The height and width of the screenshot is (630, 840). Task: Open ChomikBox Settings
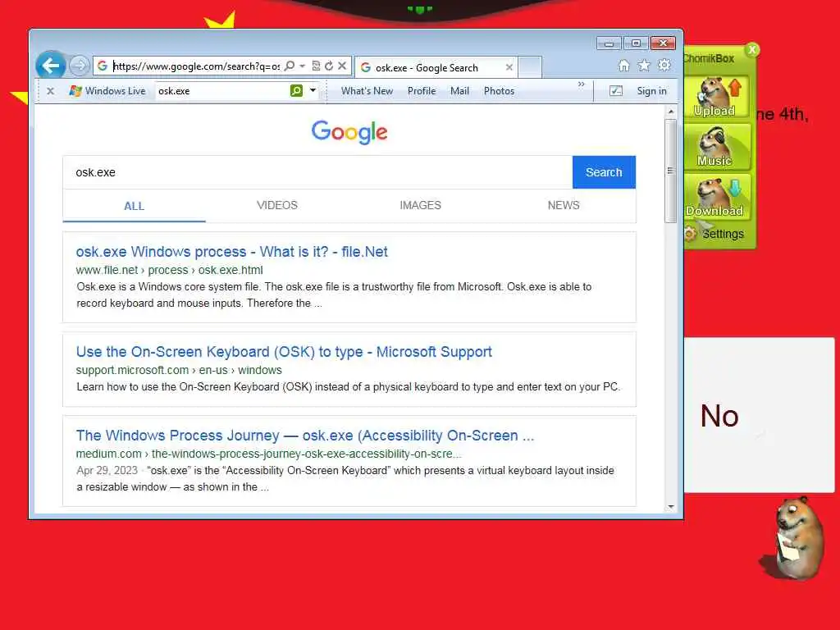714,234
